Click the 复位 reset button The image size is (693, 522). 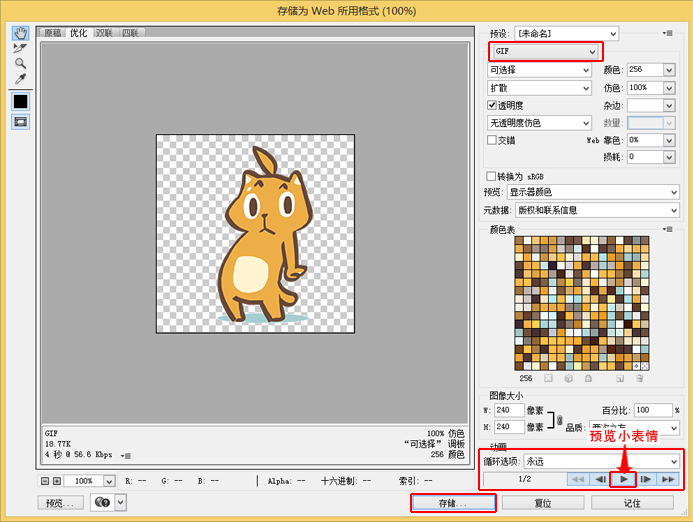pyautogui.click(x=543, y=503)
